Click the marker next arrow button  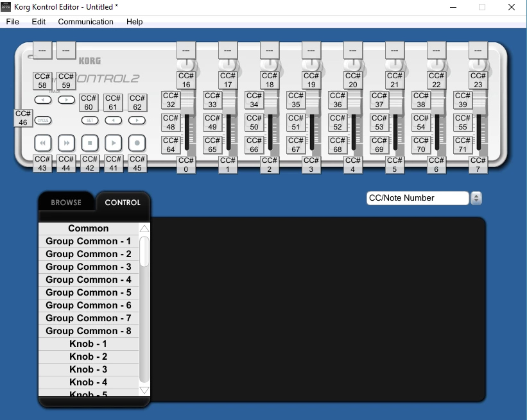137,120
